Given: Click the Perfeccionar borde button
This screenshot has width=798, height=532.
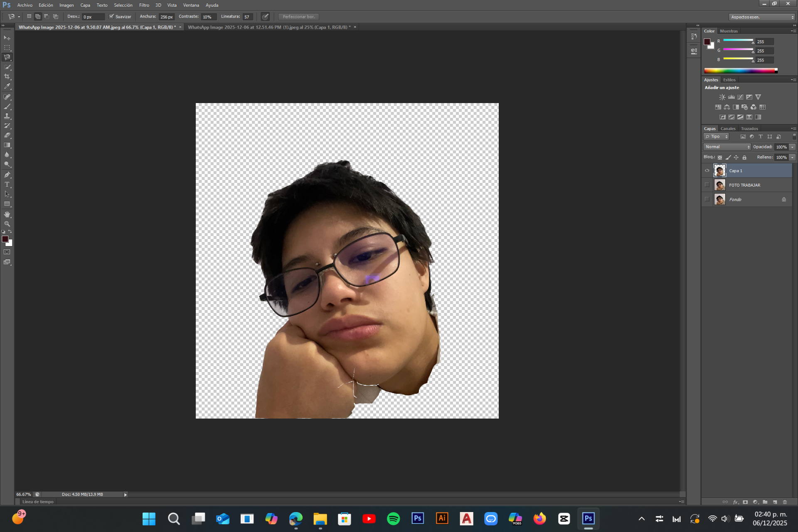Looking at the screenshot, I should (x=298, y=17).
